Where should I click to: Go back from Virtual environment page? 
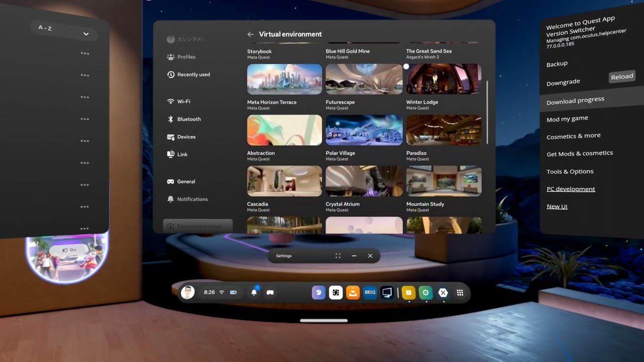pos(250,34)
